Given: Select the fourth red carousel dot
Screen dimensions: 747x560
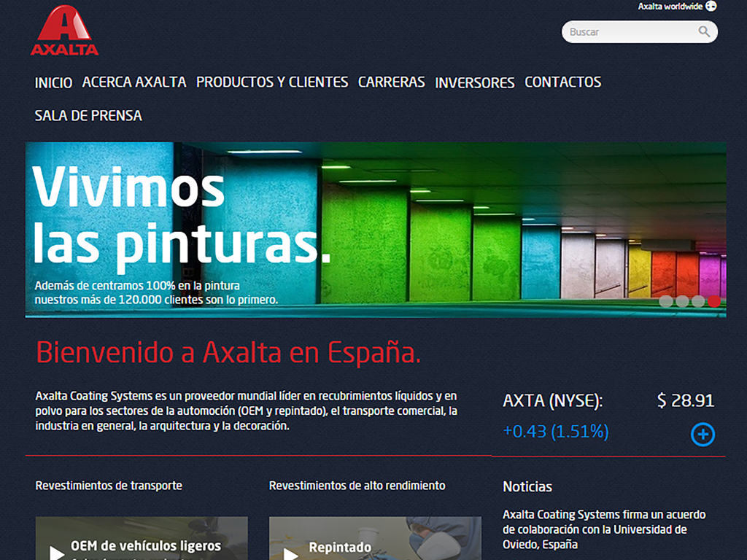Looking at the screenshot, I should pos(714,301).
